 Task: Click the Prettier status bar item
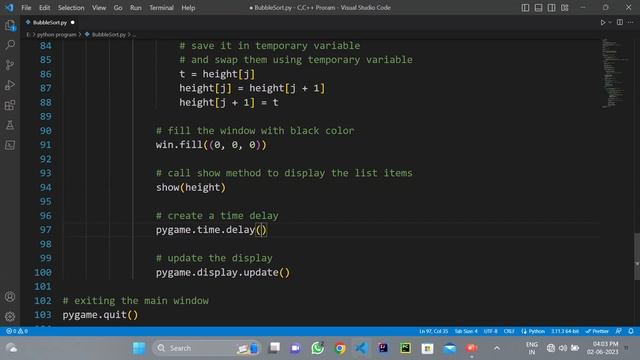(597, 331)
